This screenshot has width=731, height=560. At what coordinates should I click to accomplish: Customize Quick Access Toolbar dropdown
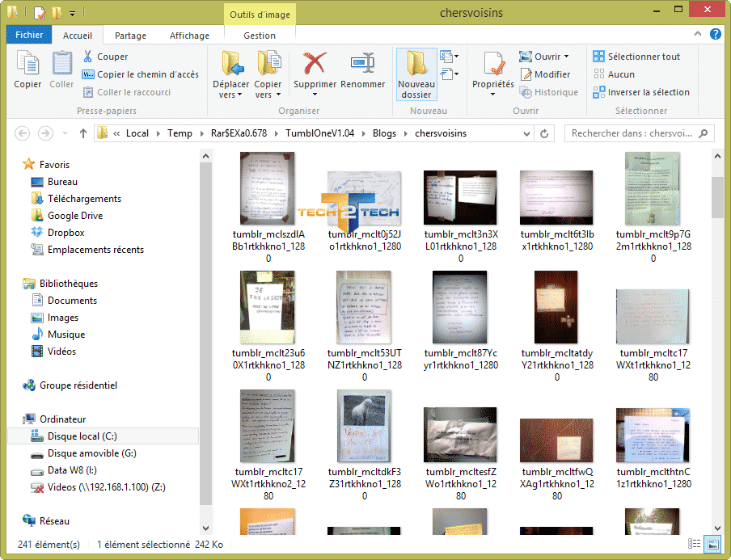72,13
